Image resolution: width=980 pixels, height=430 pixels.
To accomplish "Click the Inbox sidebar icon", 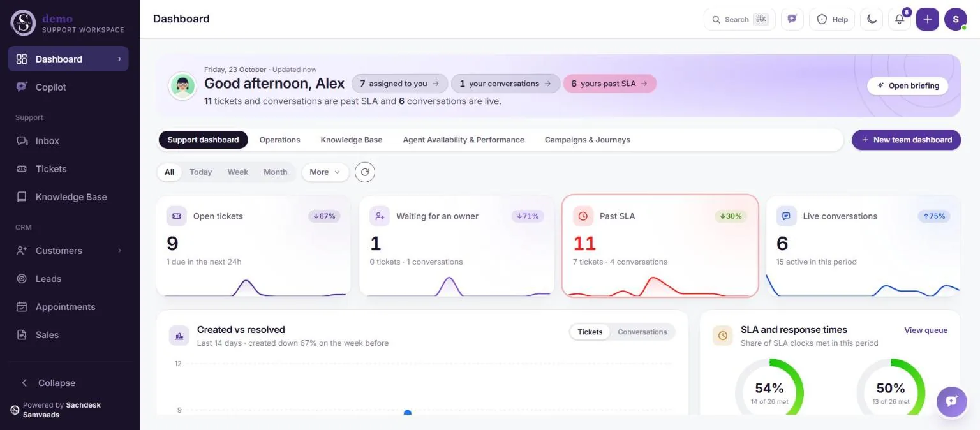I will point(22,141).
